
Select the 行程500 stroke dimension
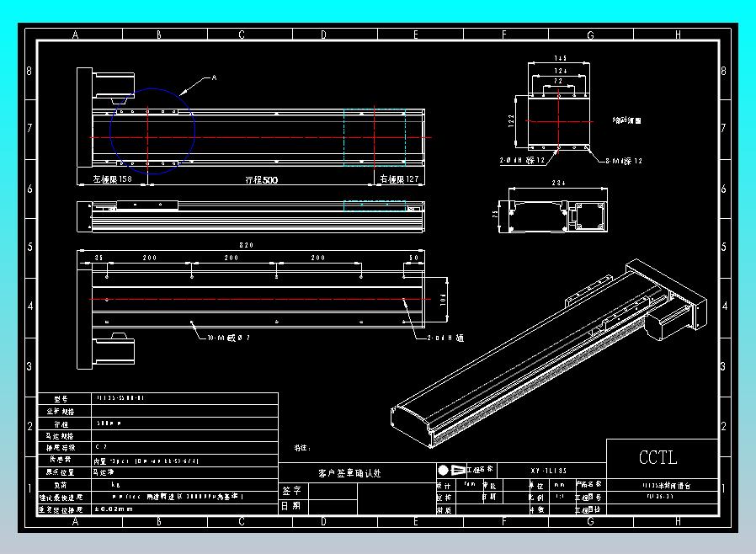point(261,180)
